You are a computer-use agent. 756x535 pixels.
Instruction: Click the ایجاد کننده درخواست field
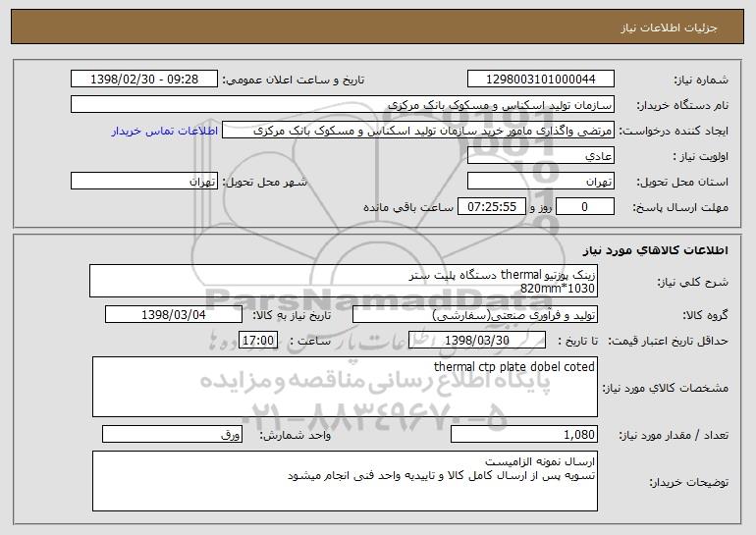[x=418, y=131]
